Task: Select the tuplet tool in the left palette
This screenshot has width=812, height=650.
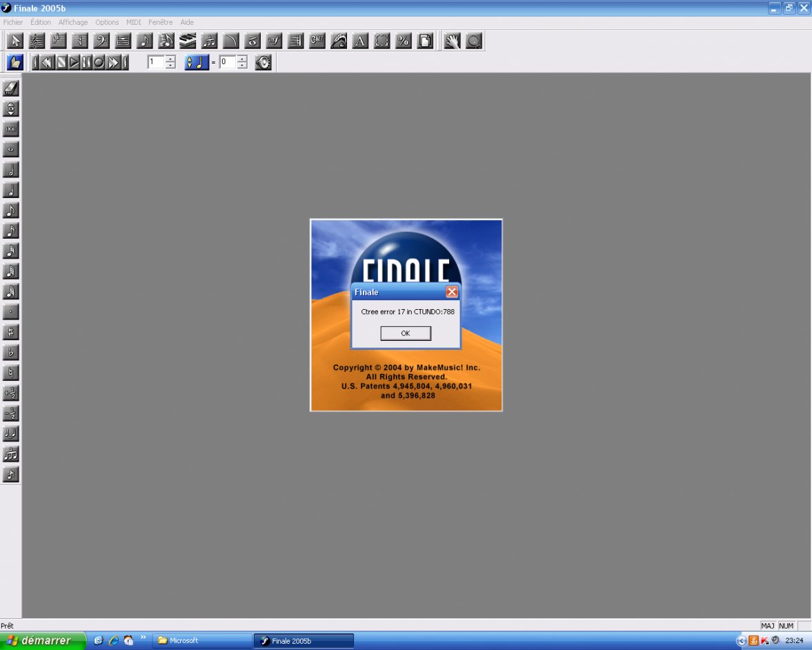Action: click(11, 454)
